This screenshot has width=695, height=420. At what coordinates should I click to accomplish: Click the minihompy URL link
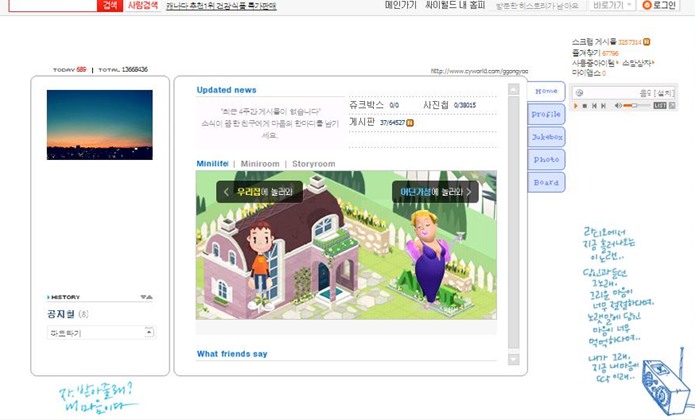(x=479, y=71)
